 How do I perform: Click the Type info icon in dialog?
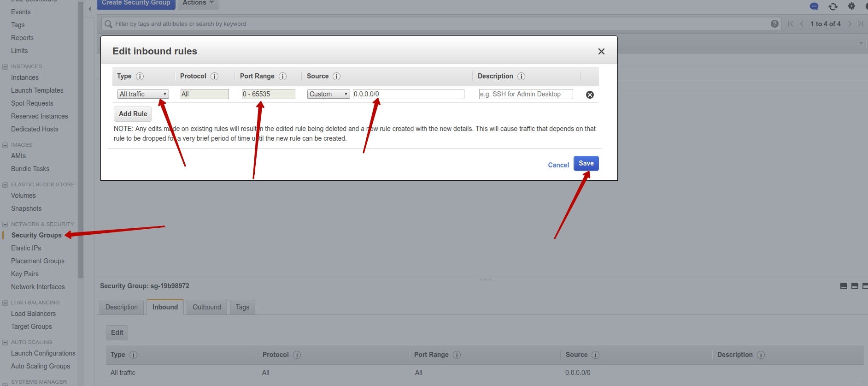click(140, 76)
